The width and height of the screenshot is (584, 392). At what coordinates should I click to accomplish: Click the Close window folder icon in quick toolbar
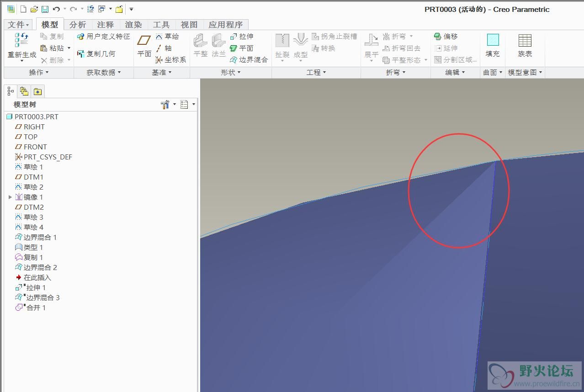[119, 9]
